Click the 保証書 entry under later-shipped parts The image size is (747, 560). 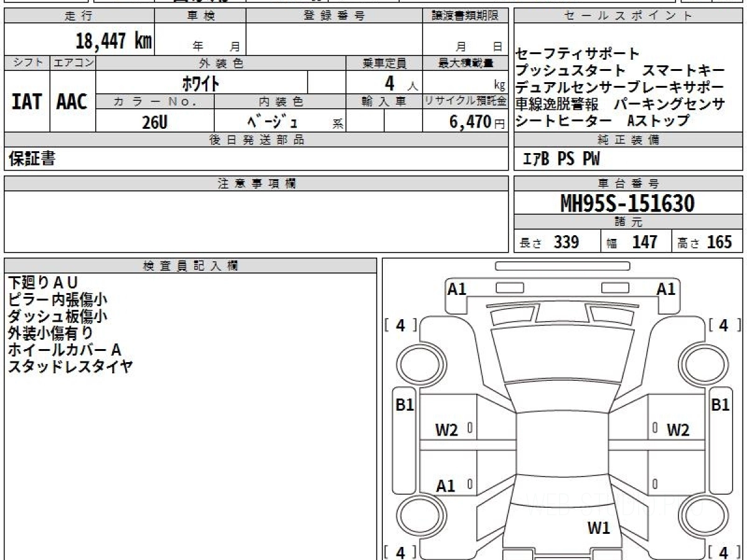[32, 159]
